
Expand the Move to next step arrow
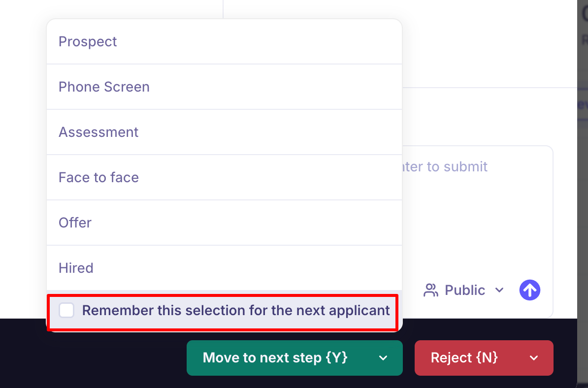(383, 358)
